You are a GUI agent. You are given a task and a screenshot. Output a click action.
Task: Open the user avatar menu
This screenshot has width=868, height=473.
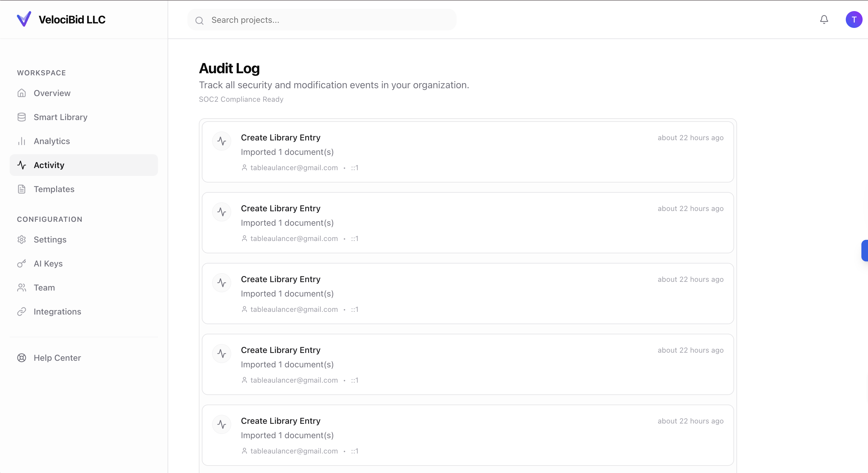click(x=854, y=20)
